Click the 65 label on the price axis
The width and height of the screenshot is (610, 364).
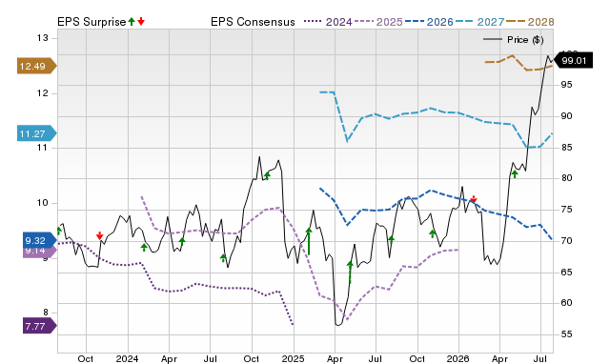566,273
